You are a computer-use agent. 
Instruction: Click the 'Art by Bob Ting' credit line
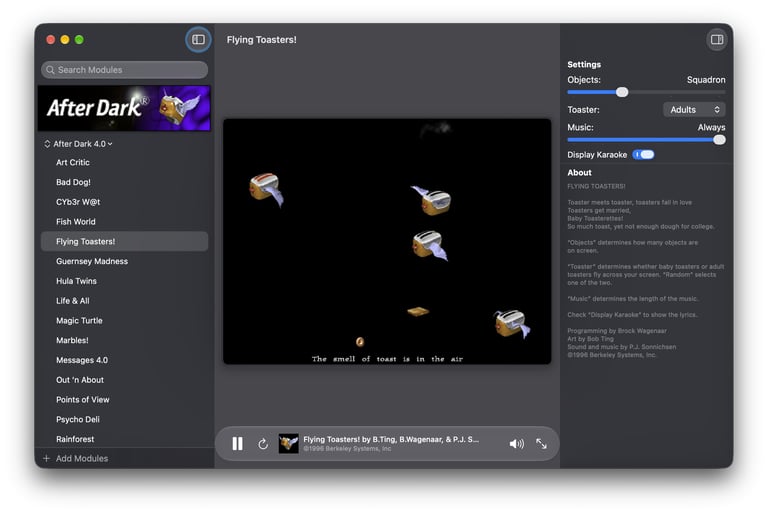point(590,339)
